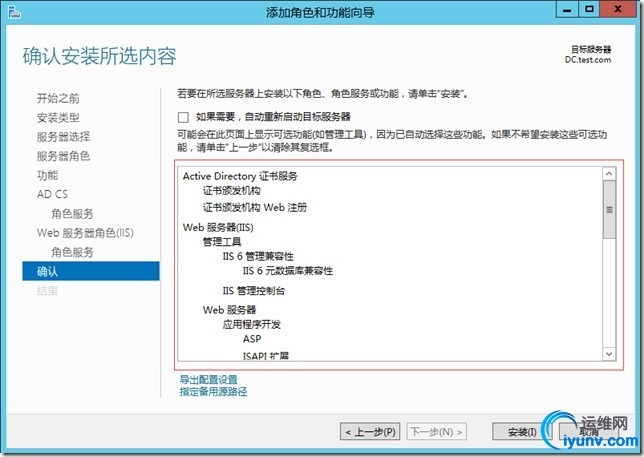Go to the 安装类型 step
The height and width of the screenshot is (457, 644).
(x=58, y=118)
